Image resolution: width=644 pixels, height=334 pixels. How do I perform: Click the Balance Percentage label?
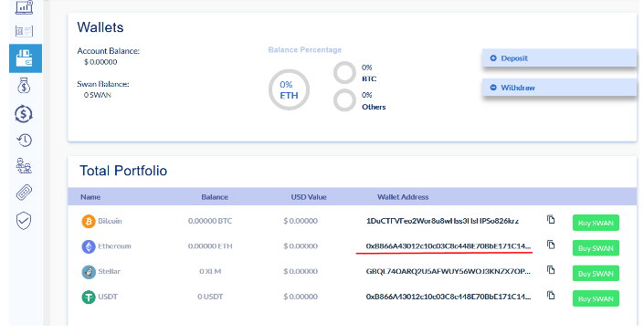coord(305,49)
